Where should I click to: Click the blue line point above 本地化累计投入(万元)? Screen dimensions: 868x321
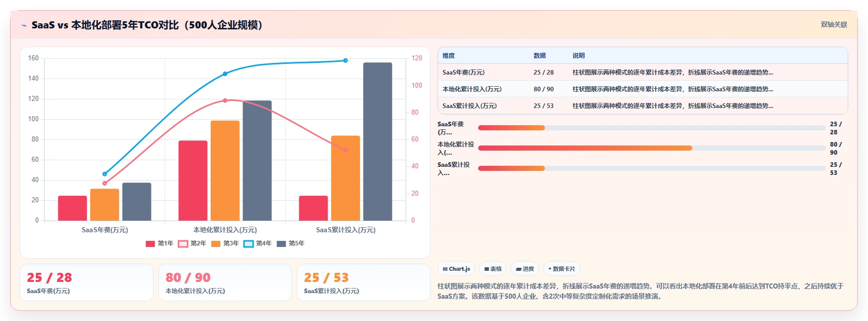coord(225,74)
